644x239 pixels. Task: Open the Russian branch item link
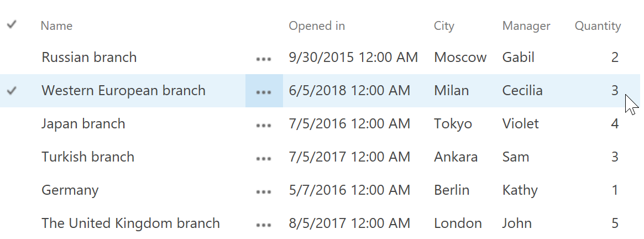click(x=89, y=57)
